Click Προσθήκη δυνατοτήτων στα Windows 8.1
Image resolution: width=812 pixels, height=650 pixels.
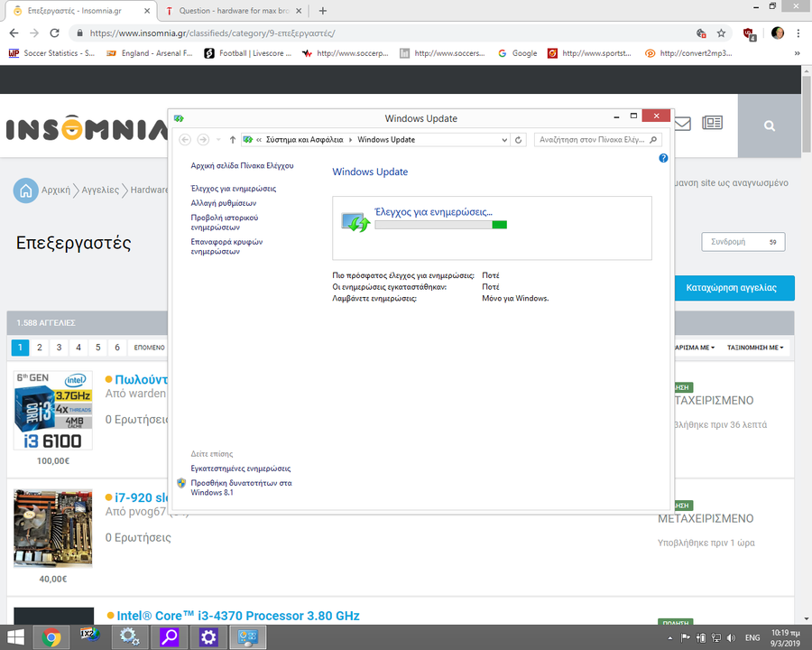[x=241, y=487]
